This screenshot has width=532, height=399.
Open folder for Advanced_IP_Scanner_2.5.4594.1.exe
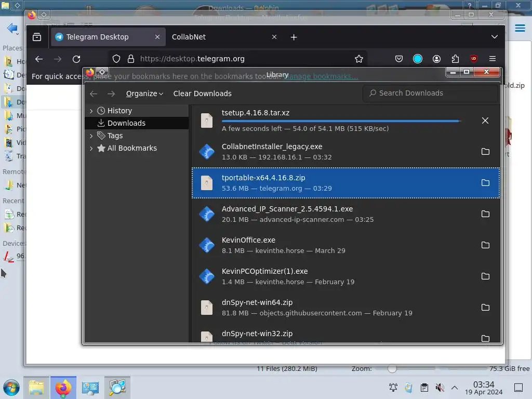tap(486, 214)
